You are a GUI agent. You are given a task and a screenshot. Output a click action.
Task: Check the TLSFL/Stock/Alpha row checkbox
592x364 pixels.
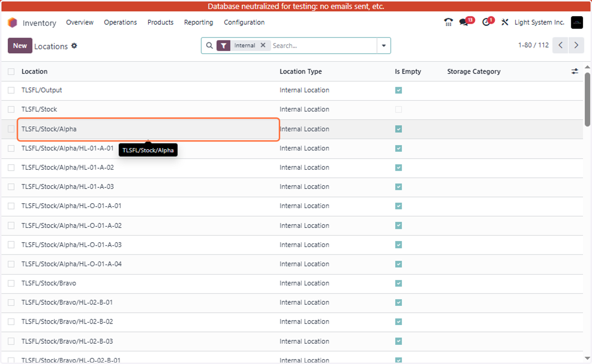[11, 129]
